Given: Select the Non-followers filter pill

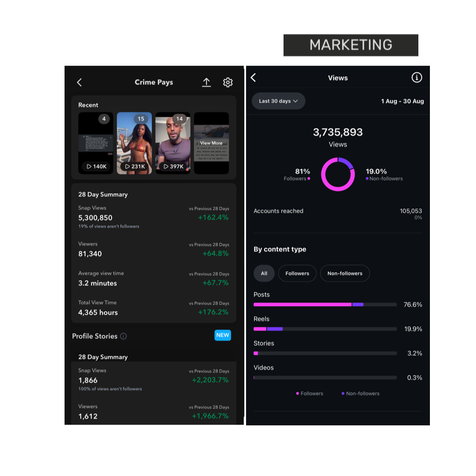Looking at the screenshot, I should (345, 273).
